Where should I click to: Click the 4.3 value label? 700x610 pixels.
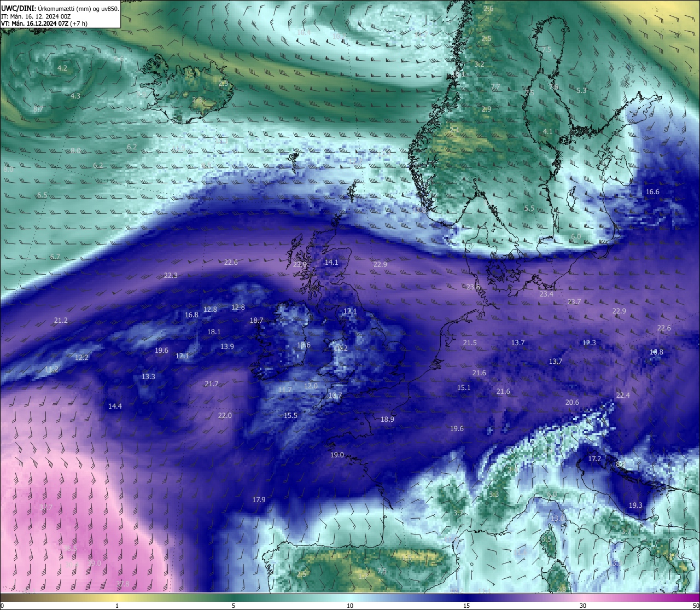point(75,96)
